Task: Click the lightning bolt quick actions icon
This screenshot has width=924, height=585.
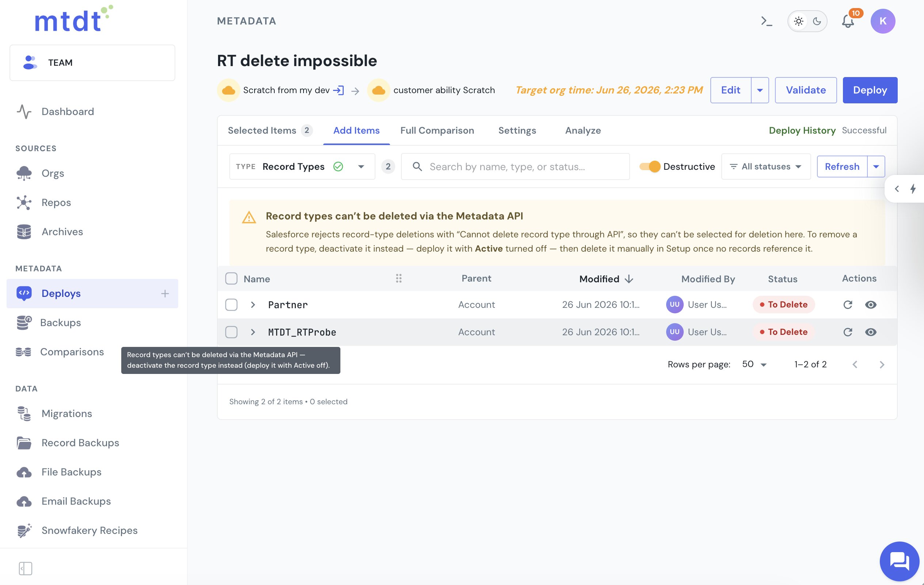Action: click(913, 189)
